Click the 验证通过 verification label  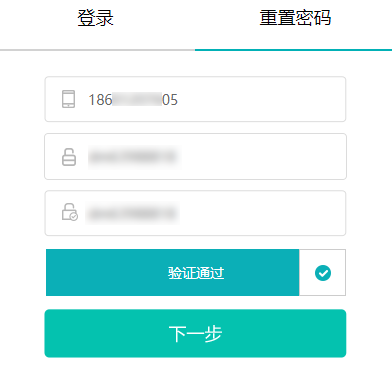coord(196,273)
